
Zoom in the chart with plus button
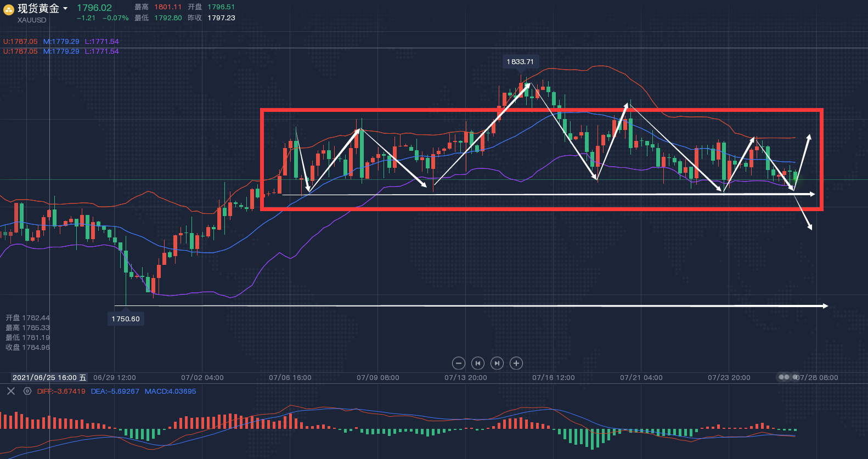pos(516,363)
